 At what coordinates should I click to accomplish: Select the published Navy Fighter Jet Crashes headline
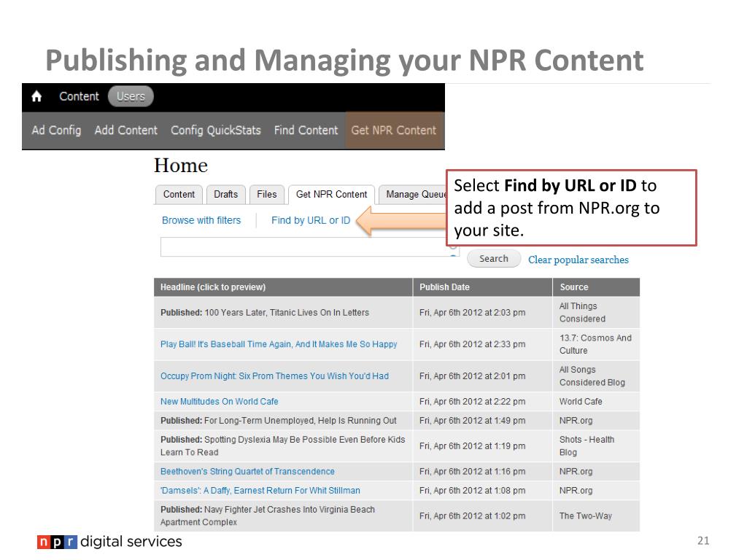268,516
